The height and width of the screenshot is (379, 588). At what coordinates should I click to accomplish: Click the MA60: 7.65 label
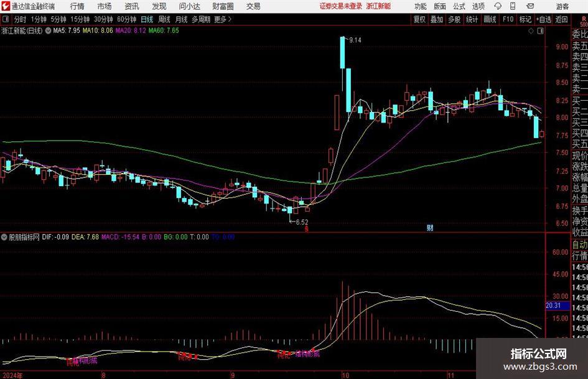(x=164, y=30)
